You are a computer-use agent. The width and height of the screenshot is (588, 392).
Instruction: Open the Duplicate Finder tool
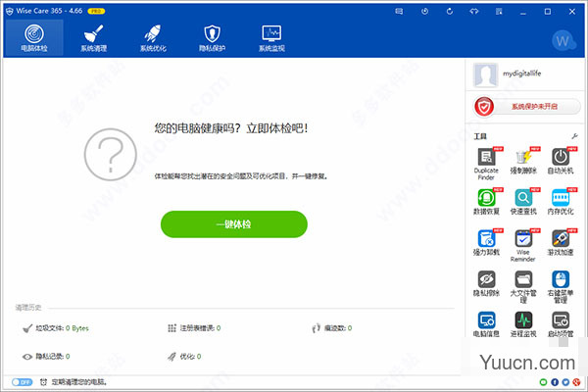point(486,164)
